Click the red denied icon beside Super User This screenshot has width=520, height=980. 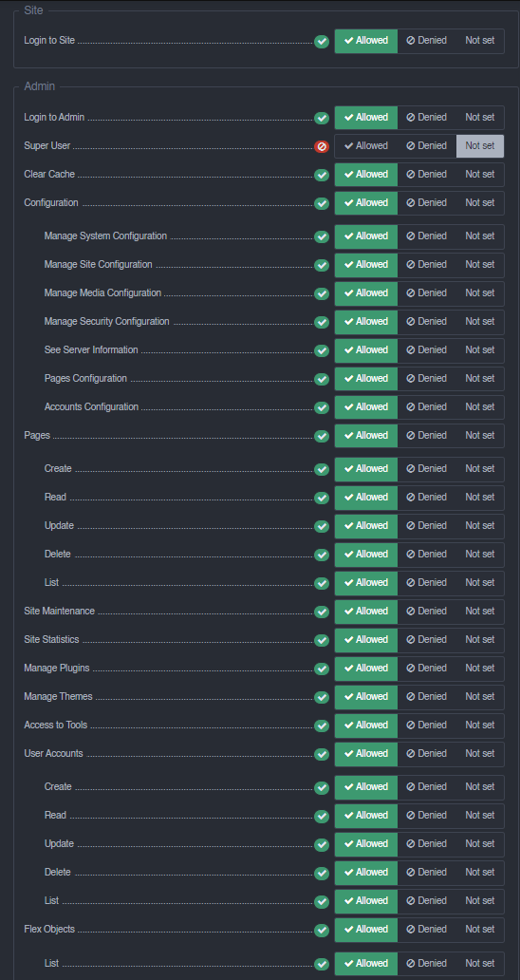tap(322, 146)
